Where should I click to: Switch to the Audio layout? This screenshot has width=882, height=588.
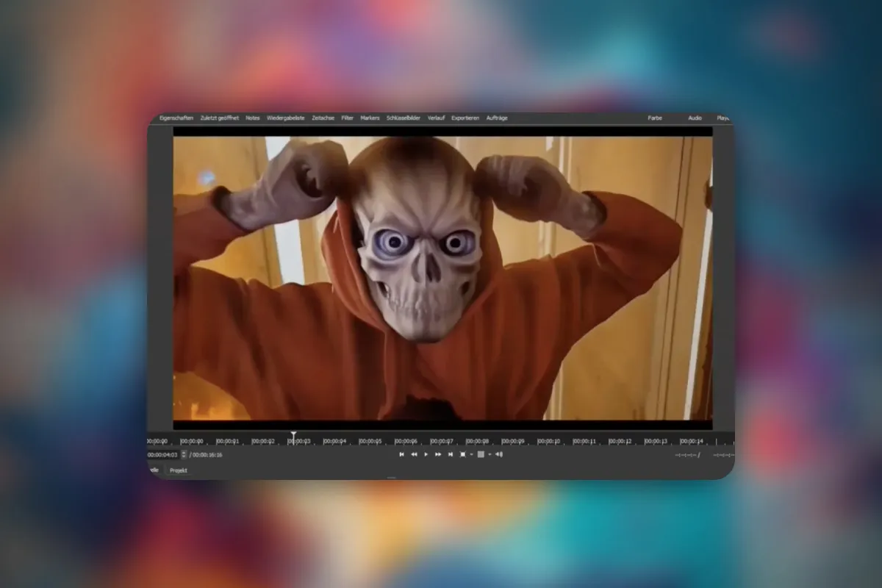pos(695,118)
